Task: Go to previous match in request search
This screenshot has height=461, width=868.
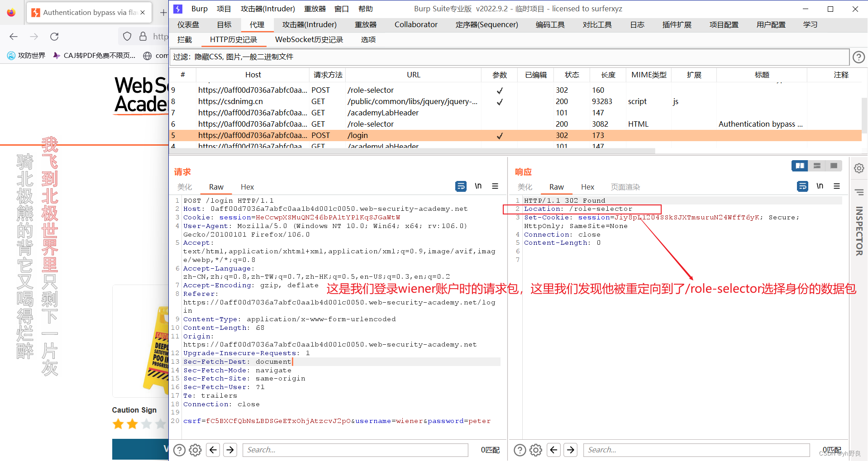Action: (213, 450)
